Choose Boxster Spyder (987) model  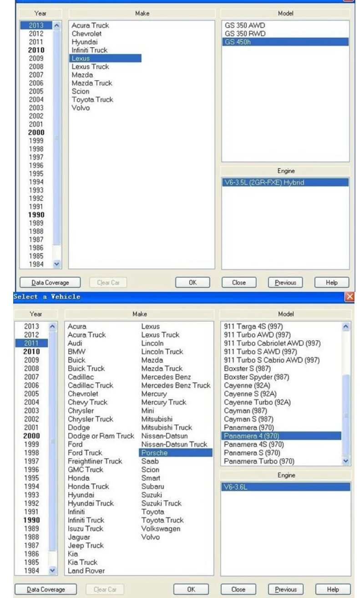point(256,377)
